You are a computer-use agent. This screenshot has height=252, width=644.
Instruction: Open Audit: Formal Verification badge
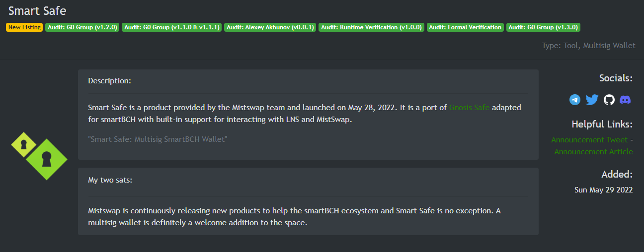[466, 27]
